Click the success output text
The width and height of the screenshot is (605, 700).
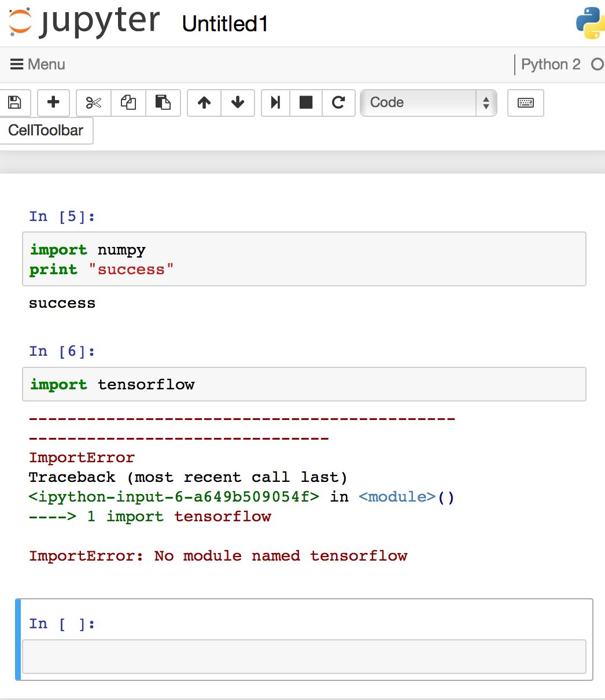pos(62,303)
